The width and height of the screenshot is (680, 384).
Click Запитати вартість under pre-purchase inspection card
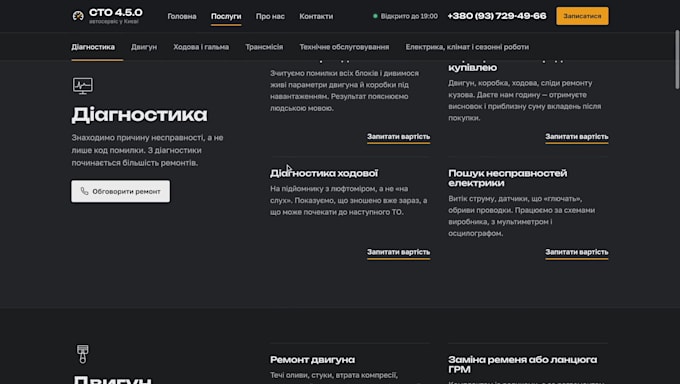(577, 137)
